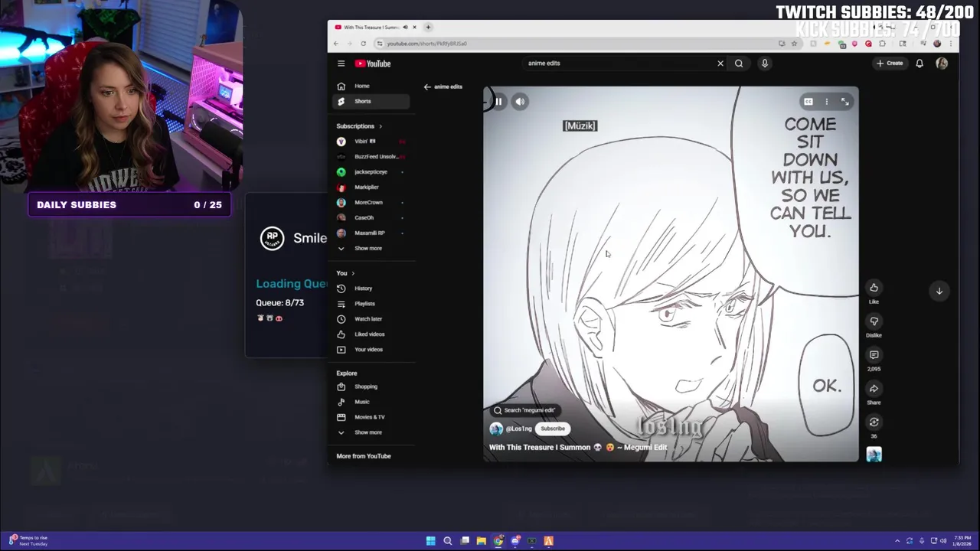Mute the Short's volume
The width and height of the screenshot is (980, 551).
(520, 101)
